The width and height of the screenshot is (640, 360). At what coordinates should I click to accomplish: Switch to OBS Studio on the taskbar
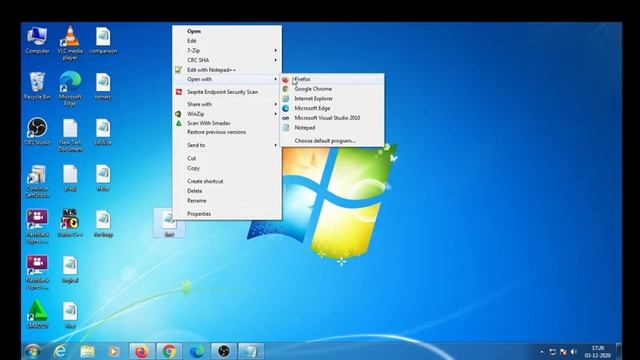(x=224, y=351)
